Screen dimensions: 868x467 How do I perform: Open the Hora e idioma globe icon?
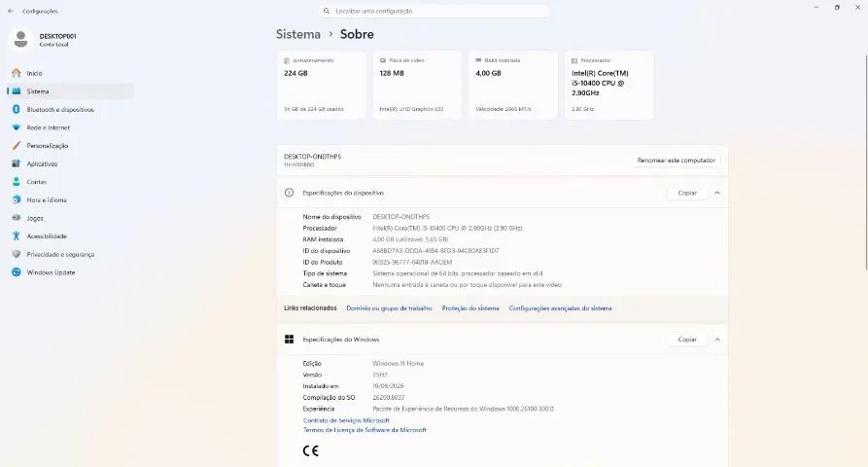(x=17, y=200)
